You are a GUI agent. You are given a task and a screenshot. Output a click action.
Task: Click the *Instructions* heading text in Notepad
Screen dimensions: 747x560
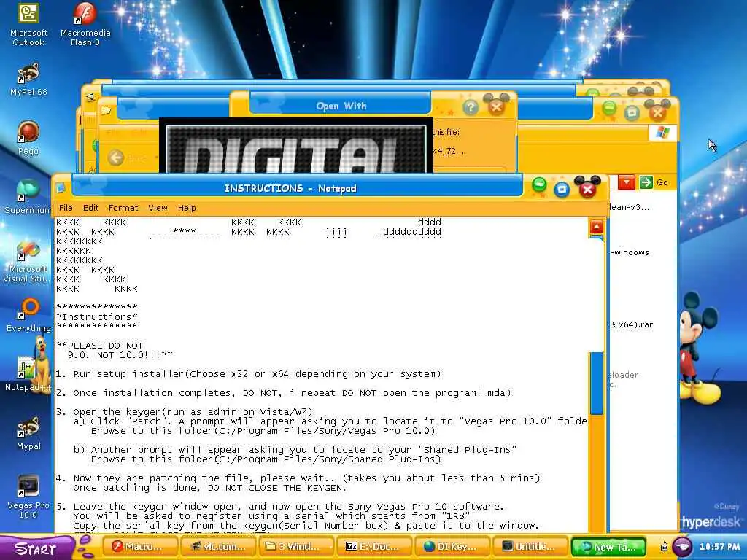coord(97,316)
